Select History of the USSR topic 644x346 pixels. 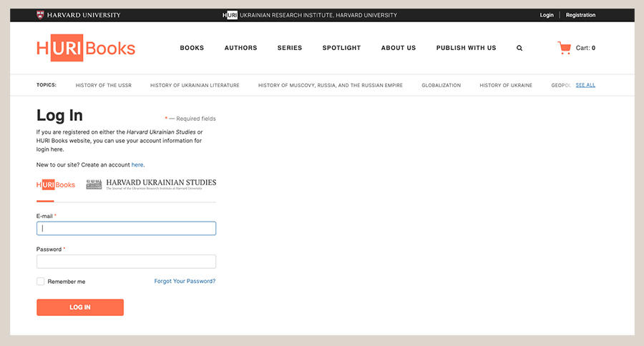104,85
